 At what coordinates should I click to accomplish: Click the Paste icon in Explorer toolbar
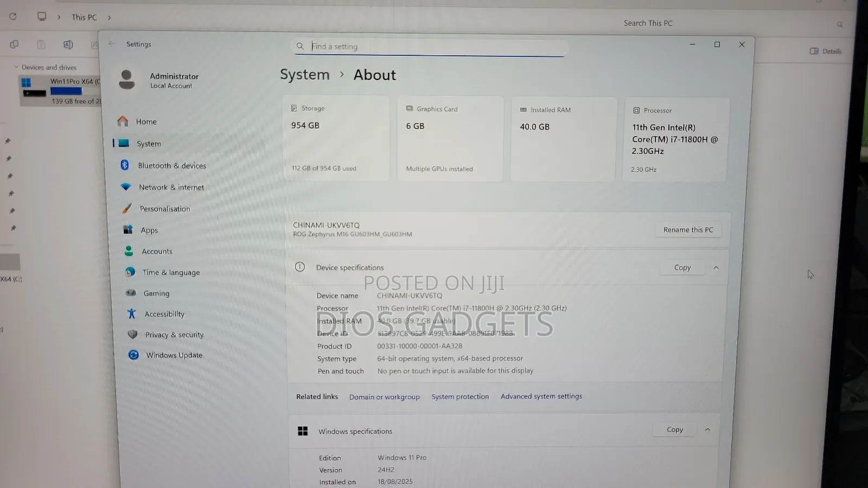pos(41,44)
